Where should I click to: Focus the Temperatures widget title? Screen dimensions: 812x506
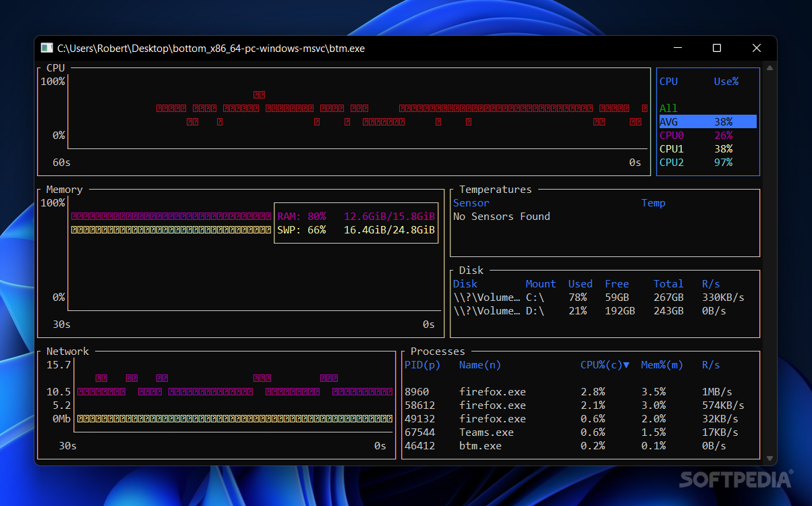(x=495, y=190)
